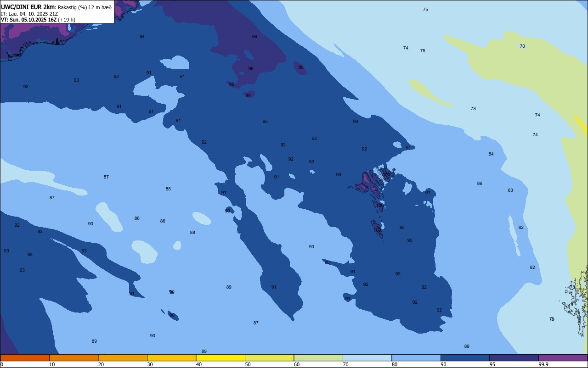Click the legend tick label '95' on the color bar
Image resolution: width=588 pixels, height=368 pixels.
click(492, 364)
